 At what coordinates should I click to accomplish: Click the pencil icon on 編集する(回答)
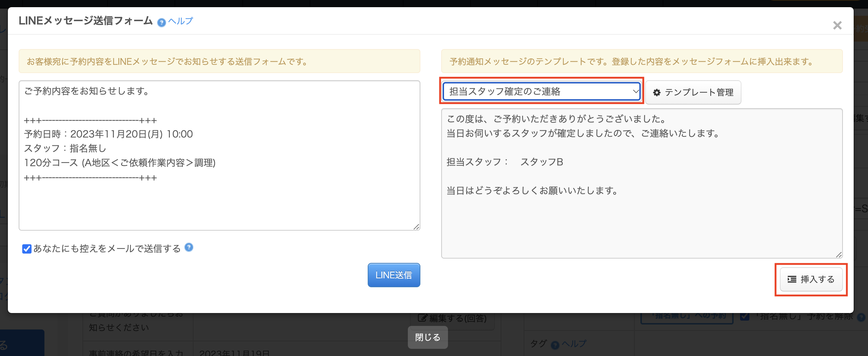click(423, 318)
